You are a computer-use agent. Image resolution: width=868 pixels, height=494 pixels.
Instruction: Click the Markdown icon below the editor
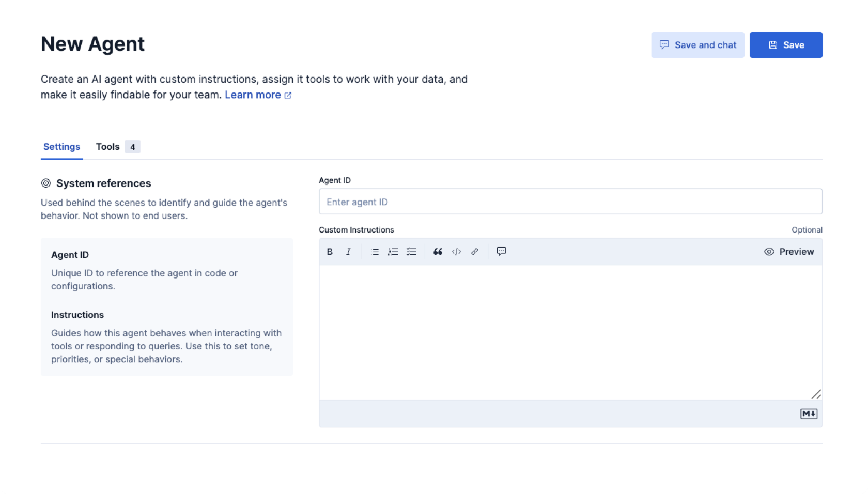coord(809,414)
